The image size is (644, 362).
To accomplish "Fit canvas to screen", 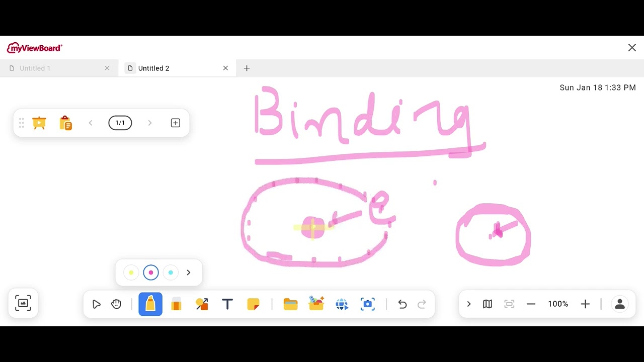I will 509,304.
